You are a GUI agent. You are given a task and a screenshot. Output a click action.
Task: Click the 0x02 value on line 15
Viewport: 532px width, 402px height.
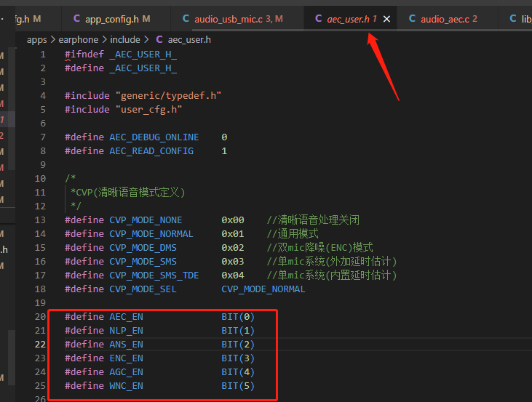(x=233, y=248)
